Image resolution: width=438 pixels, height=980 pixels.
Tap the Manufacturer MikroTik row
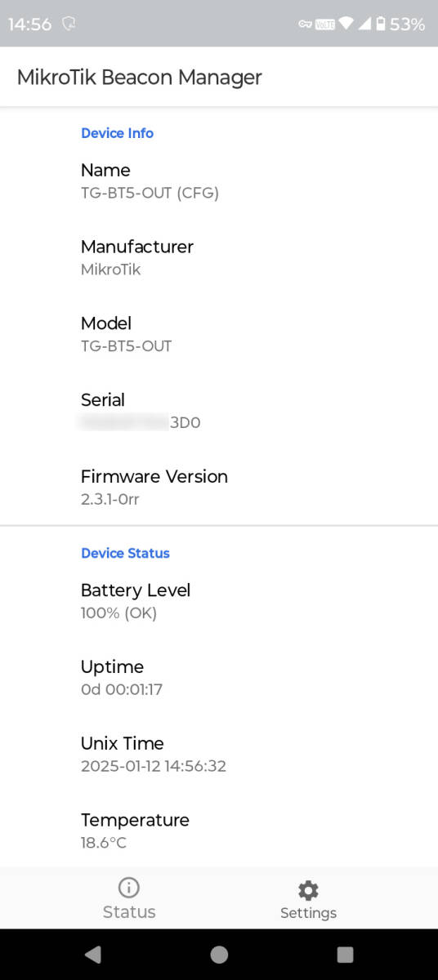tap(219, 258)
